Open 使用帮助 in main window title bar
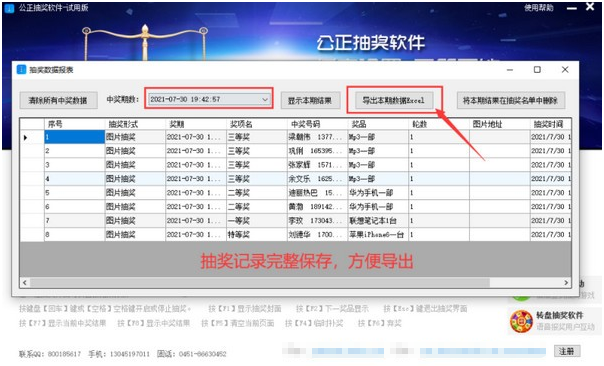This screenshot has width=604, height=366. pos(538,7)
